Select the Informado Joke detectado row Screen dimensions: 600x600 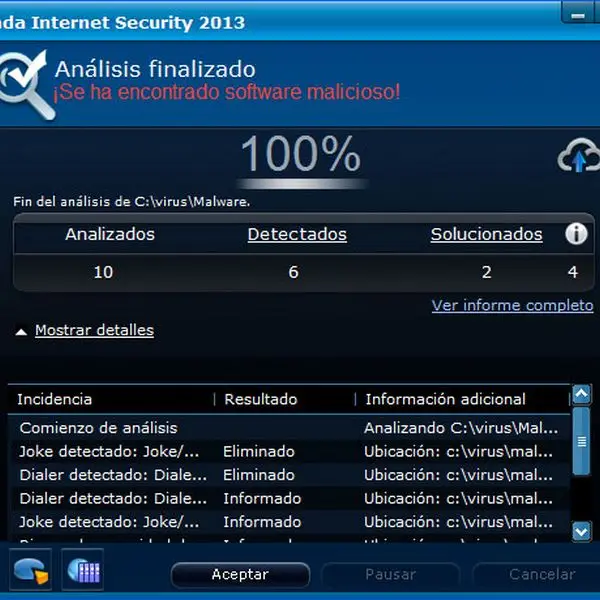[x=289, y=522]
